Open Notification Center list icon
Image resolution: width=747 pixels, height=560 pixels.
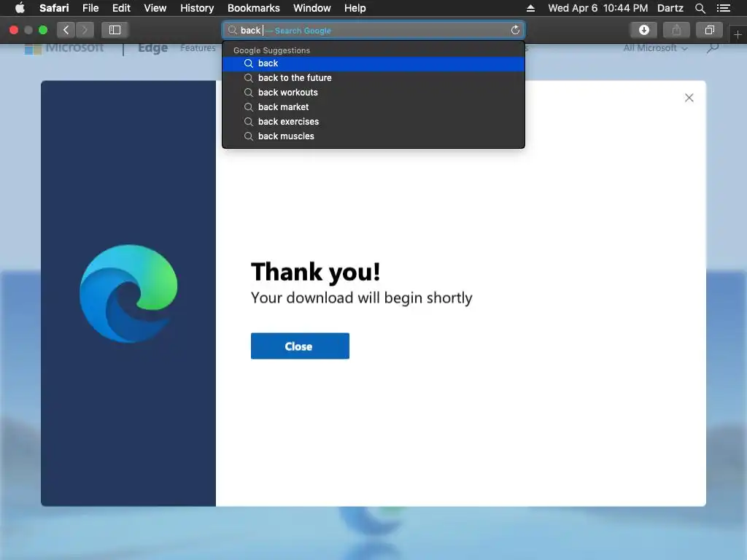pos(723,8)
